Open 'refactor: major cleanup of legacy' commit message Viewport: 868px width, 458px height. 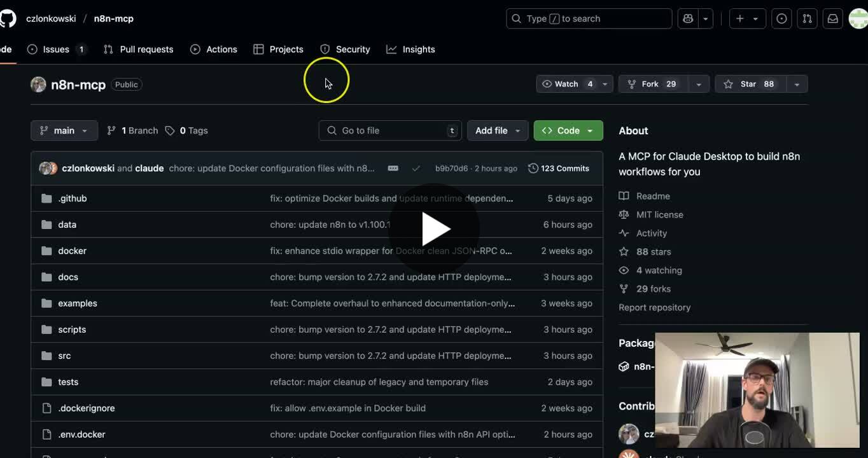(379, 382)
